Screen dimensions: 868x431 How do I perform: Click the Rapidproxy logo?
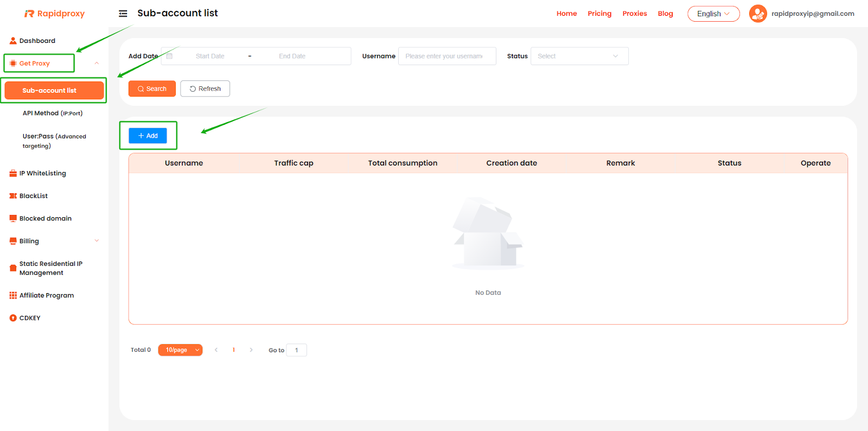[55, 14]
